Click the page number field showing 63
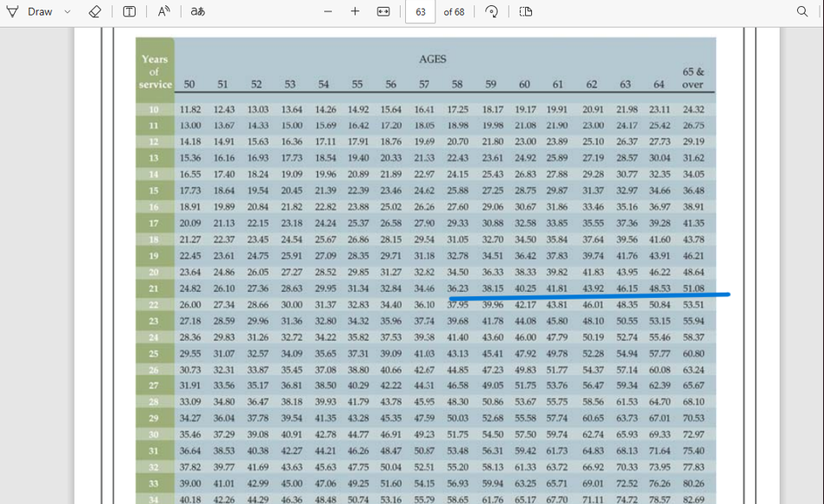Viewport: 824px width, 504px height. pos(421,12)
